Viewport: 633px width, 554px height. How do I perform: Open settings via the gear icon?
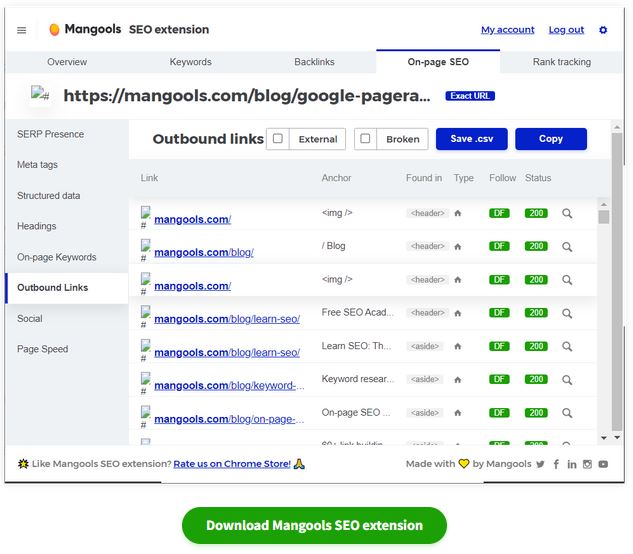pos(603,30)
